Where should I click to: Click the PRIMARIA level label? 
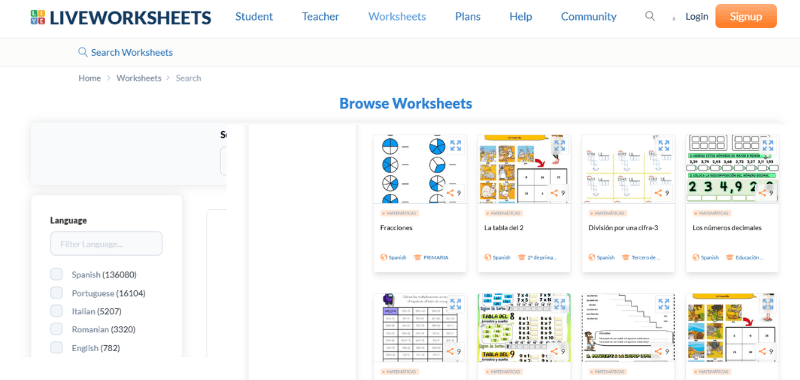[x=436, y=258]
